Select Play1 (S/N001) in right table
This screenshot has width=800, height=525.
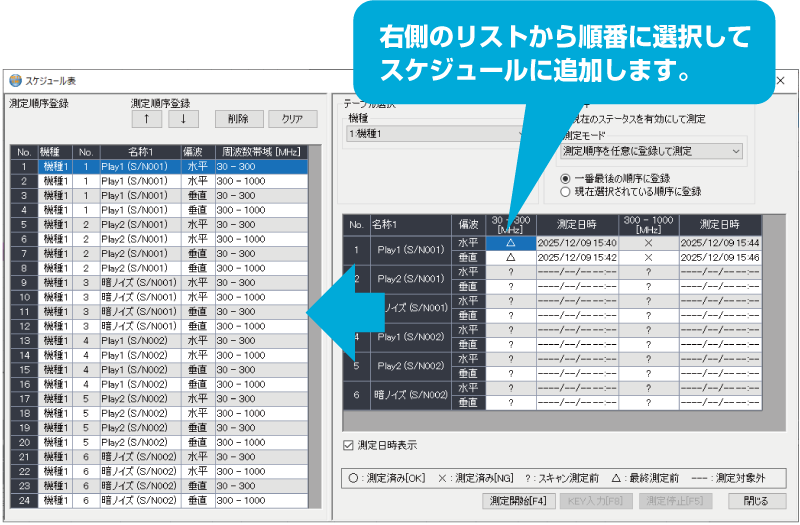(x=411, y=250)
